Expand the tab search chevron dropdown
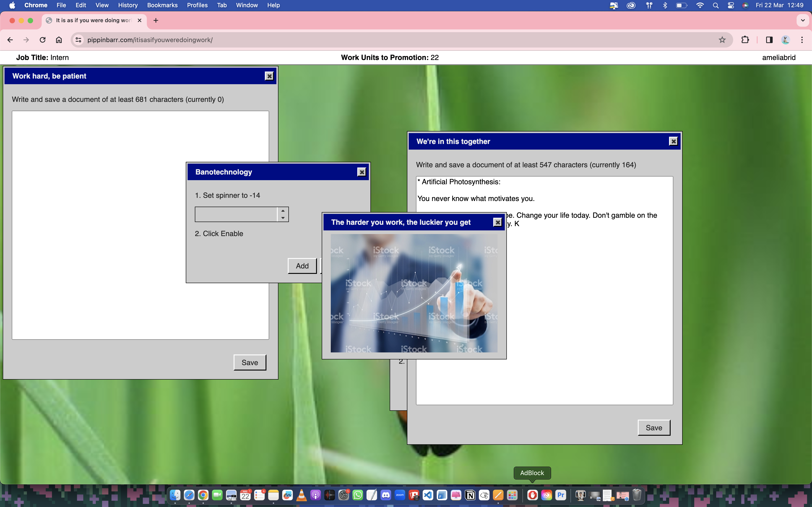The height and width of the screenshot is (507, 812). point(803,20)
